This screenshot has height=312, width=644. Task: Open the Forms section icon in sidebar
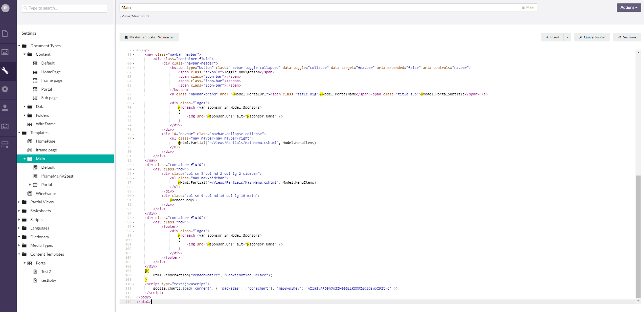pos(5,145)
